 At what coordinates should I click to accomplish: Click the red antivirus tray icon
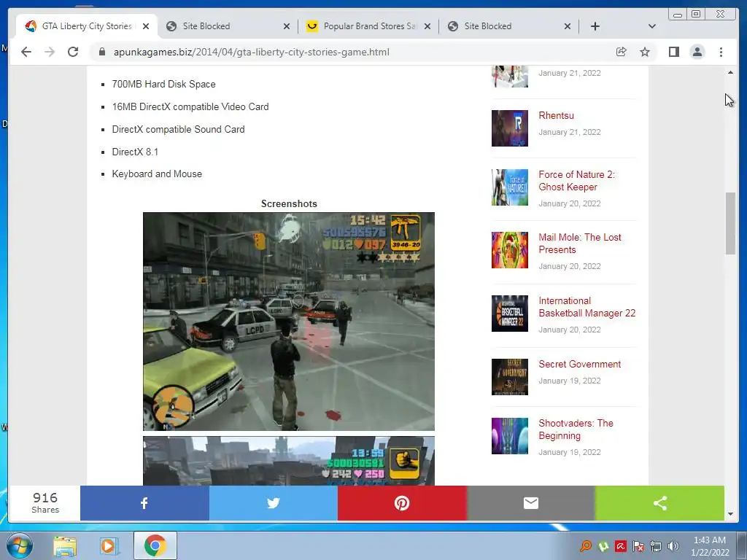(621, 546)
